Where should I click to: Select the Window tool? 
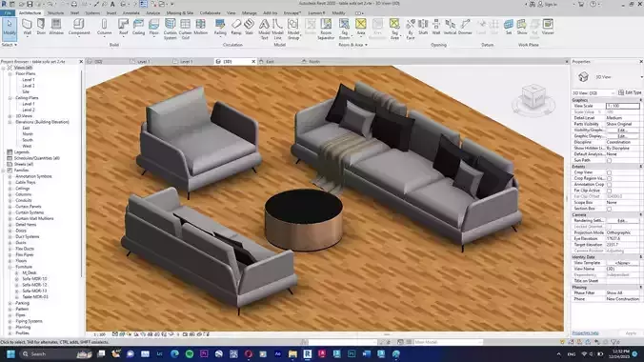coord(56,27)
